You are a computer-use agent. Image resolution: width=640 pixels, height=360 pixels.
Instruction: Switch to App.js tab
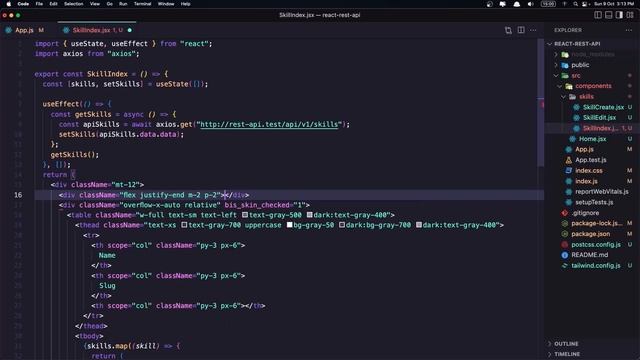tap(27, 30)
